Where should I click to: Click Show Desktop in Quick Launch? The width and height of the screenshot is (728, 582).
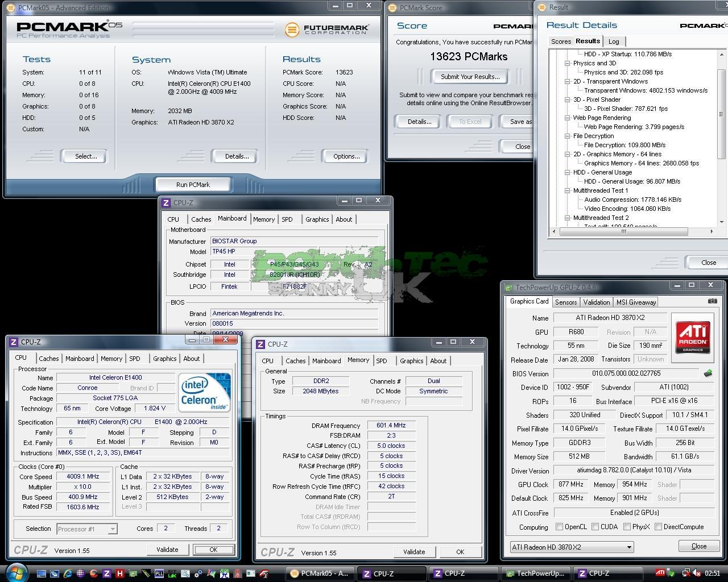(42, 573)
